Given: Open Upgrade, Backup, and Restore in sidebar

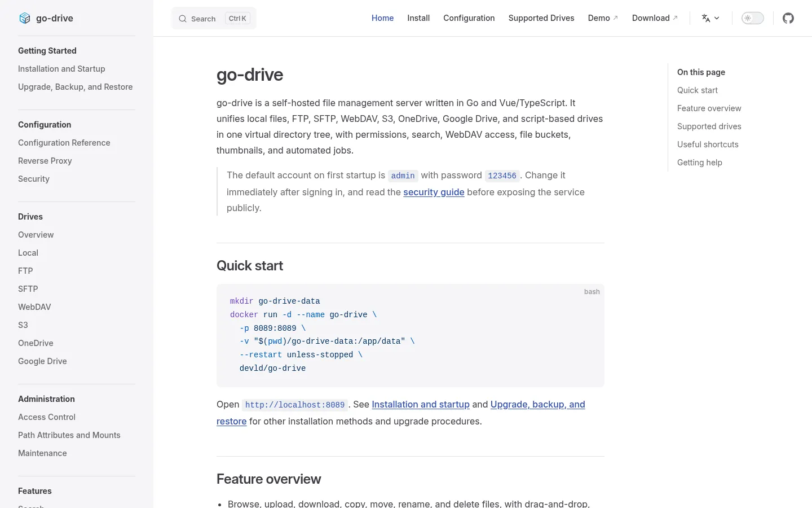Looking at the screenshot, I should (76, 87).
